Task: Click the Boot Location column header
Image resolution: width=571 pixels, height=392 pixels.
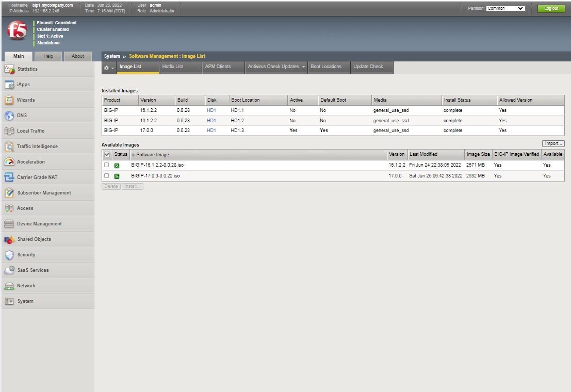Action: [258, 100]
